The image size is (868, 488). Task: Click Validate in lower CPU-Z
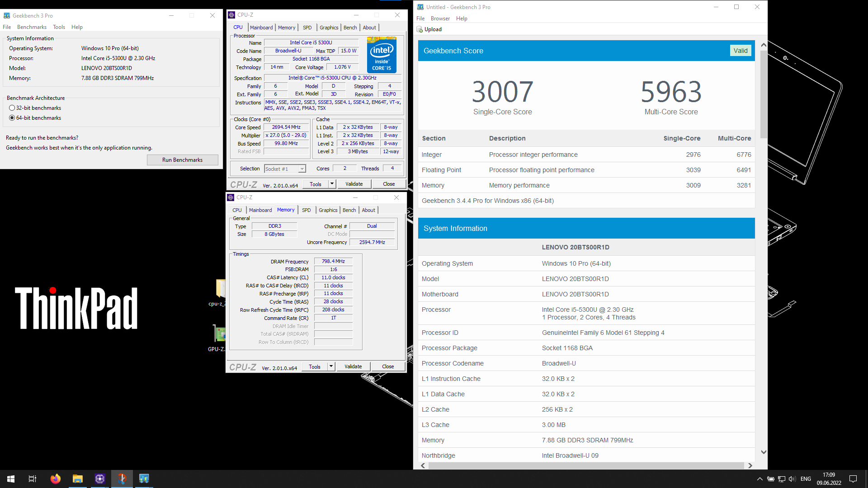point(353,366)
